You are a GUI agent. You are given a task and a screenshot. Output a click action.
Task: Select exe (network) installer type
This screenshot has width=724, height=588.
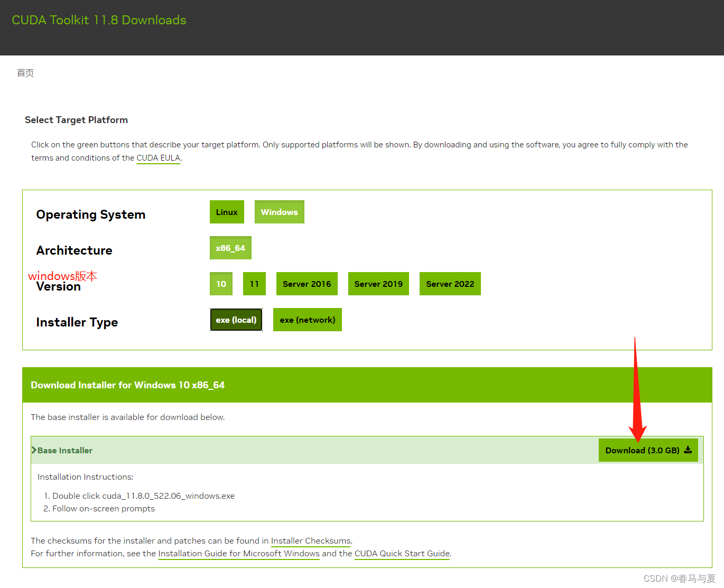click(308, 320)
